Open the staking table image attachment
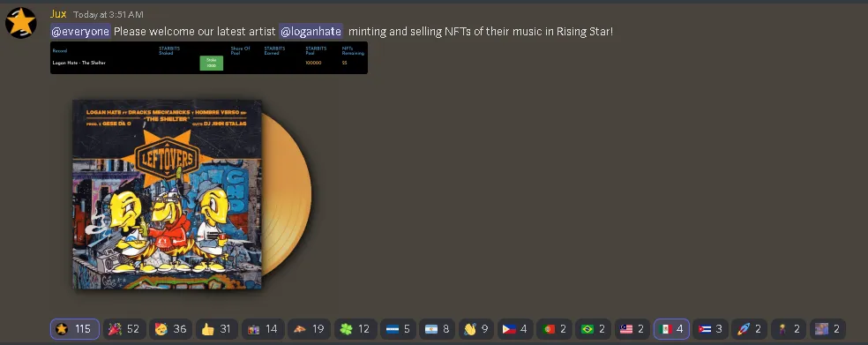Image resolution: width=868 pixels, height=345 pixels. (x=209, y=57)
